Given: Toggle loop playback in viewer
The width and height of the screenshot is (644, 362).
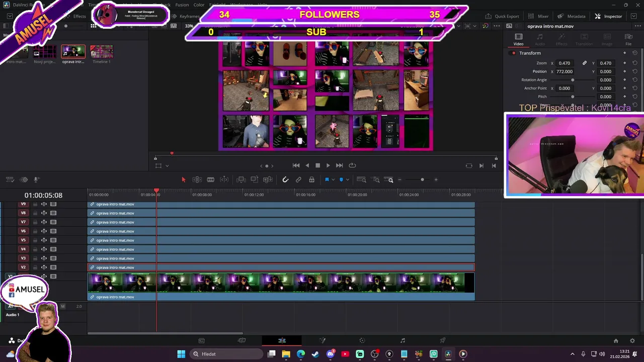Looking at the screenshot, I should tap(352, 165).
